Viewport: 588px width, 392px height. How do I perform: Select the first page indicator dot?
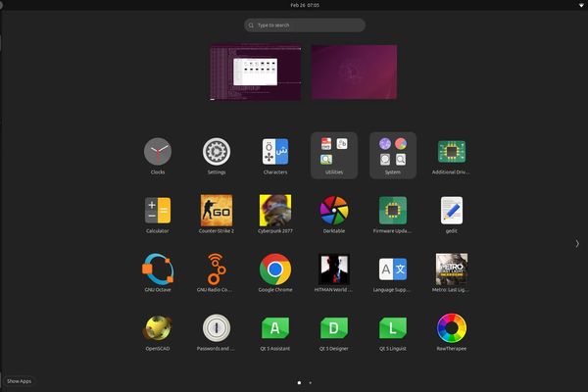299,383
